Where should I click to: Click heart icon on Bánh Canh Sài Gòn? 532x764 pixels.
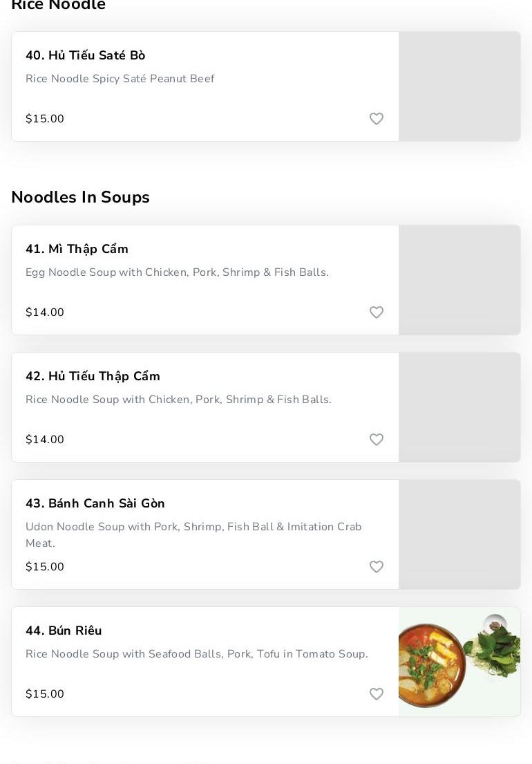377,567
